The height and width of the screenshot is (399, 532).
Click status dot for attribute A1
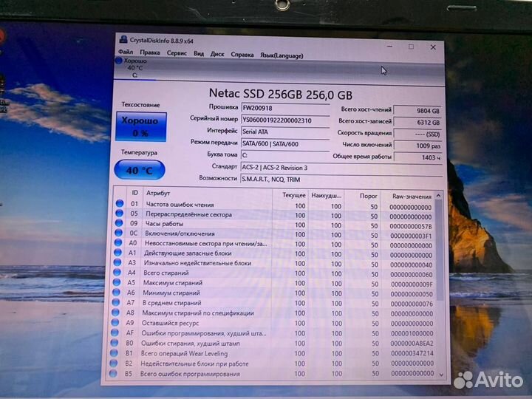117,253
